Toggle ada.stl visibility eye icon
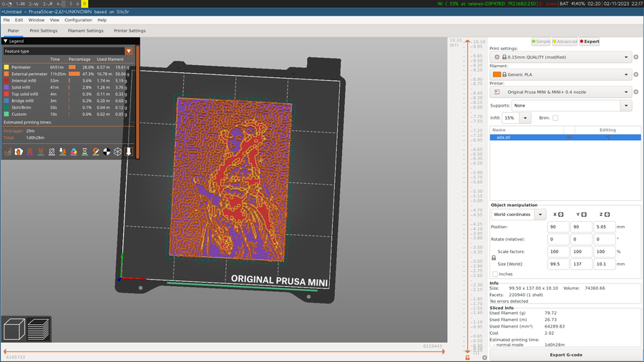 click(569, 137)
